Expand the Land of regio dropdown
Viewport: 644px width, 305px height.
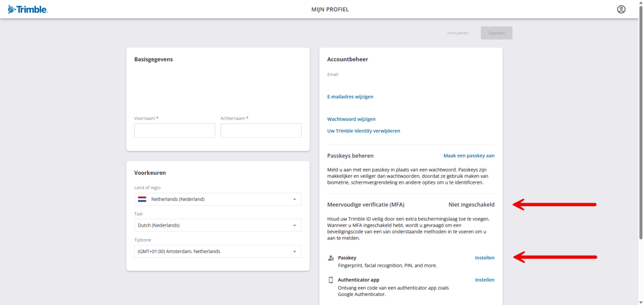pos(217,199)
